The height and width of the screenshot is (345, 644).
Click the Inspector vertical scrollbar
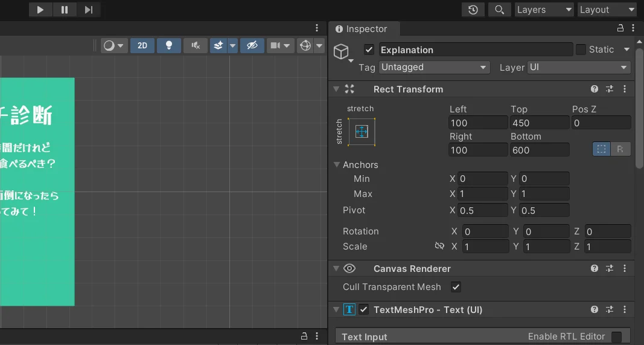coord(640,109)
